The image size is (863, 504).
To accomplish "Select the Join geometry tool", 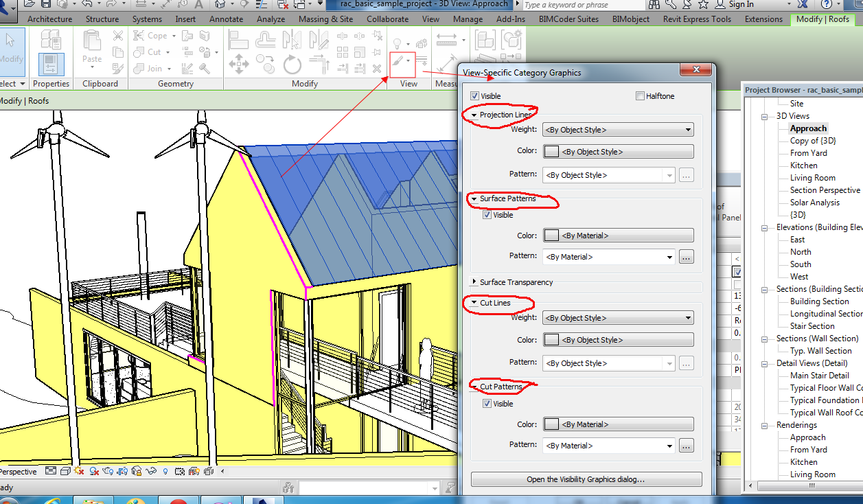I will (149, 67).
